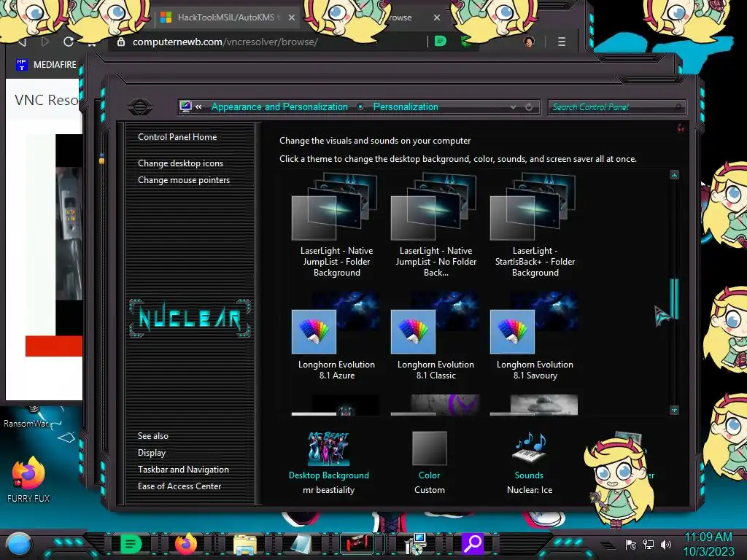Click the Search Control Panel field
Screen dimensions: 747x560
click(x=616, y=107)
